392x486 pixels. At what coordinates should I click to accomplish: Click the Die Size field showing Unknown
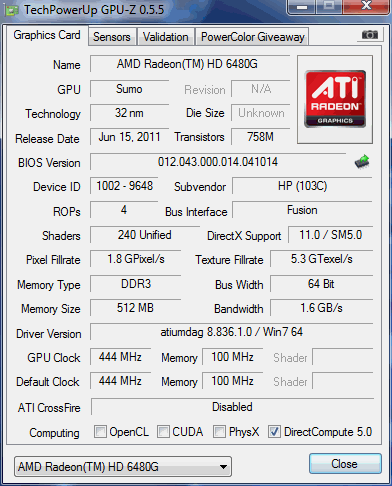pyautogui.click(x=261, y=113)
